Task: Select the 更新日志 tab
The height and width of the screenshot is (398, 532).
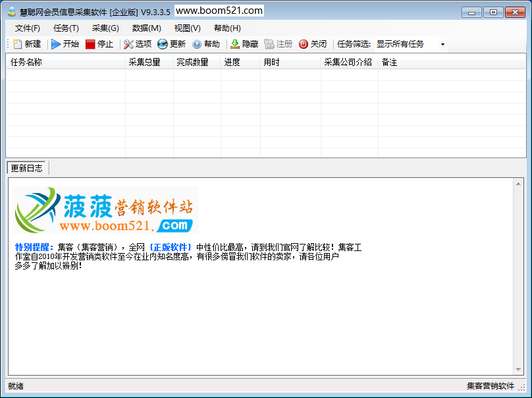Action: [x=26, y=168]
